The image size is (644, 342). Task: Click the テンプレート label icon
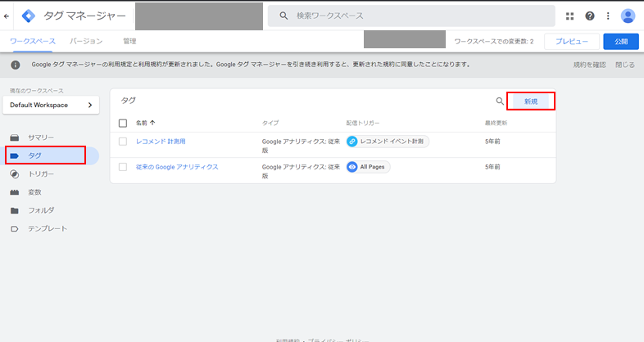15,229
